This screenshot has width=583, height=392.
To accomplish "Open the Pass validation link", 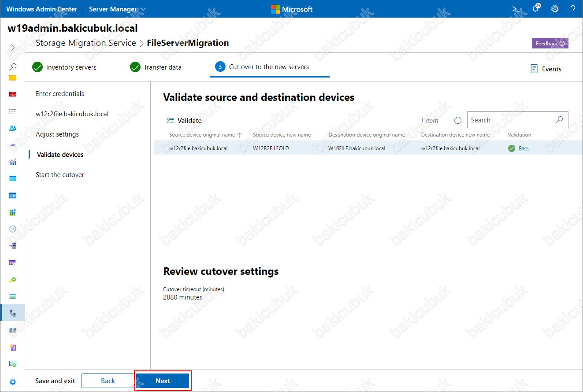I will (x=524, y=148).
